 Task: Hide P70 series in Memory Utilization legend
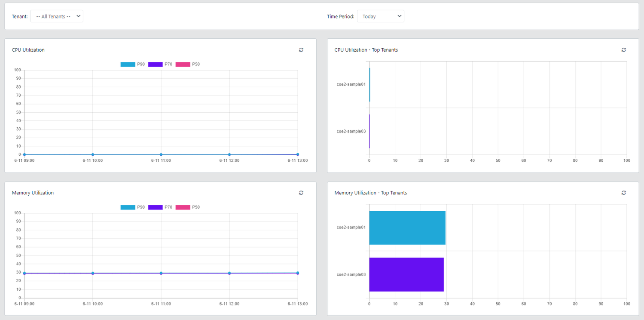[160, 207]
